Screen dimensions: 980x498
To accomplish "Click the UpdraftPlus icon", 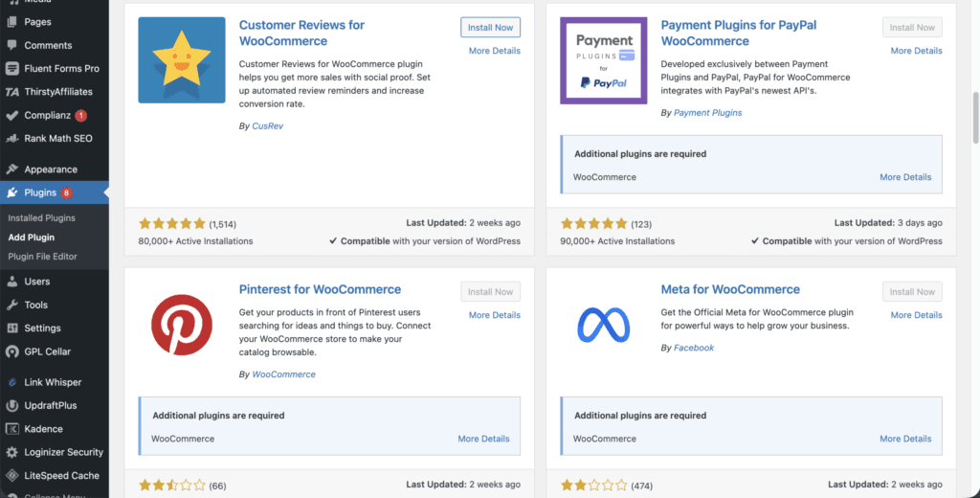I will [x=11, y=405].
